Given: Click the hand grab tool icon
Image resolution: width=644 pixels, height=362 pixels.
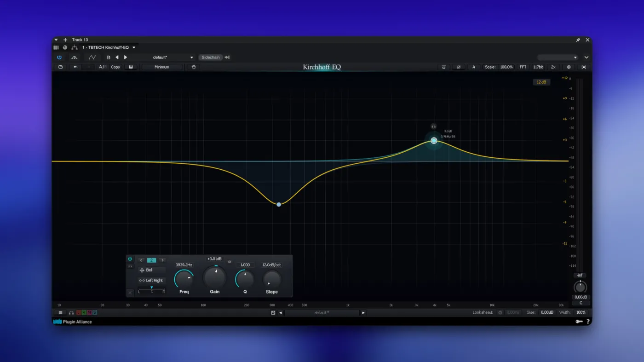Looking at the screenshot, I should [x=194, y=67].
